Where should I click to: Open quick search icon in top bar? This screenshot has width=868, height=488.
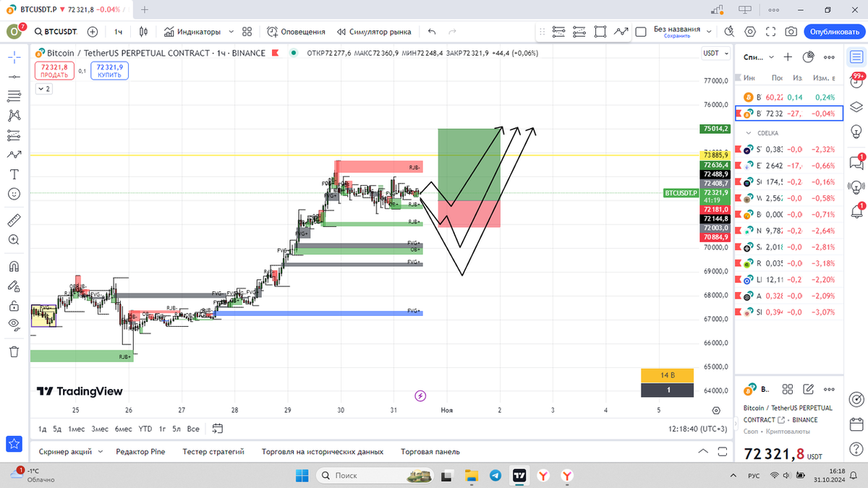tap(729, 32)
